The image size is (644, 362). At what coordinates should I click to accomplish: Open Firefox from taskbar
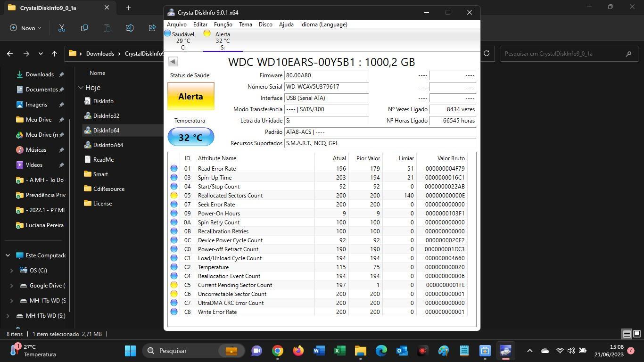tap(298, 351)
